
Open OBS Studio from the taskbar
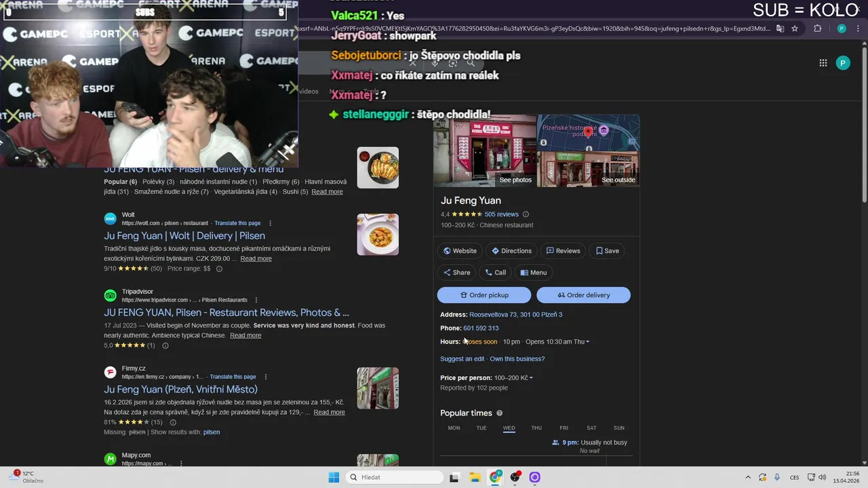click(x=515, y=477)
